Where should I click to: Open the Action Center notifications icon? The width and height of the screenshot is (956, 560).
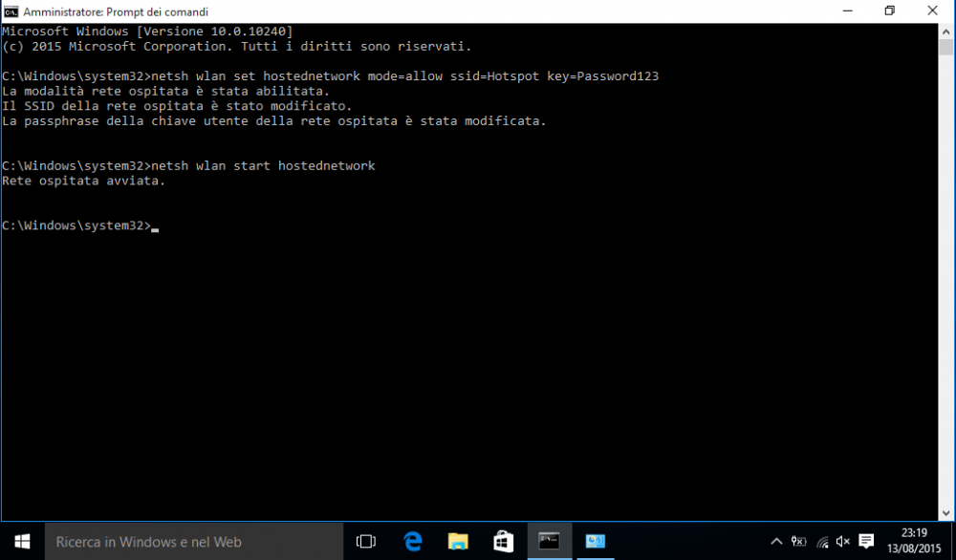pos(866,541)
